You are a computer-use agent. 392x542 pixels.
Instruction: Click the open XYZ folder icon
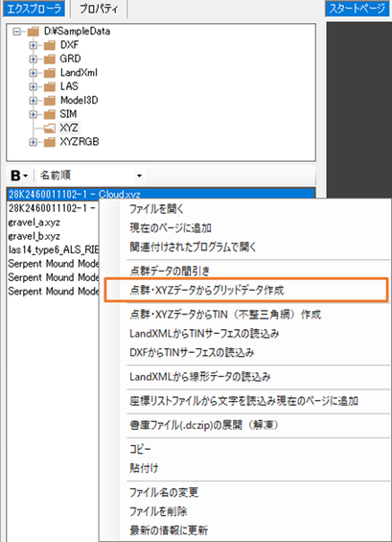[x=50, y=128]
